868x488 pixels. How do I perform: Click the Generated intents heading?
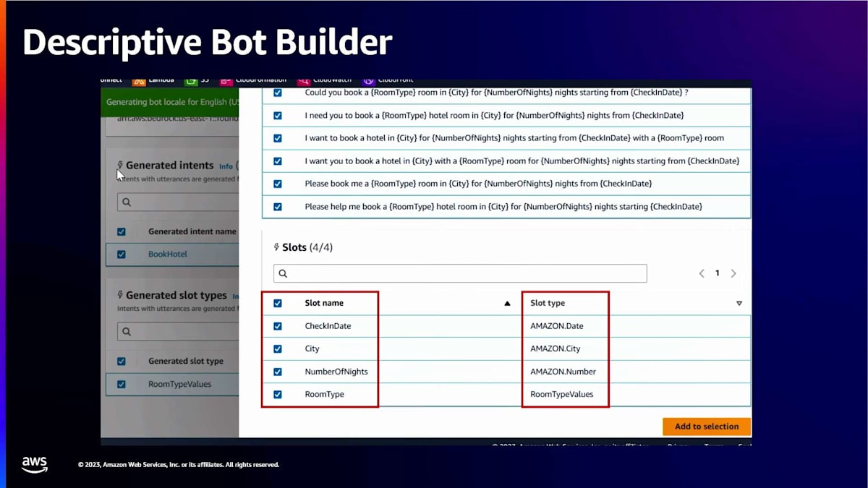click(x=169, y=166)
